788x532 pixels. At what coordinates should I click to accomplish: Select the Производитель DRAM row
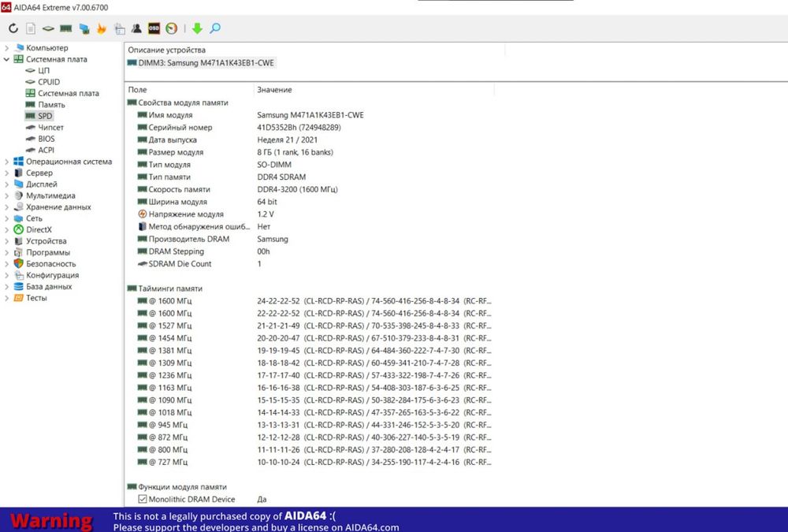[309, 239]
